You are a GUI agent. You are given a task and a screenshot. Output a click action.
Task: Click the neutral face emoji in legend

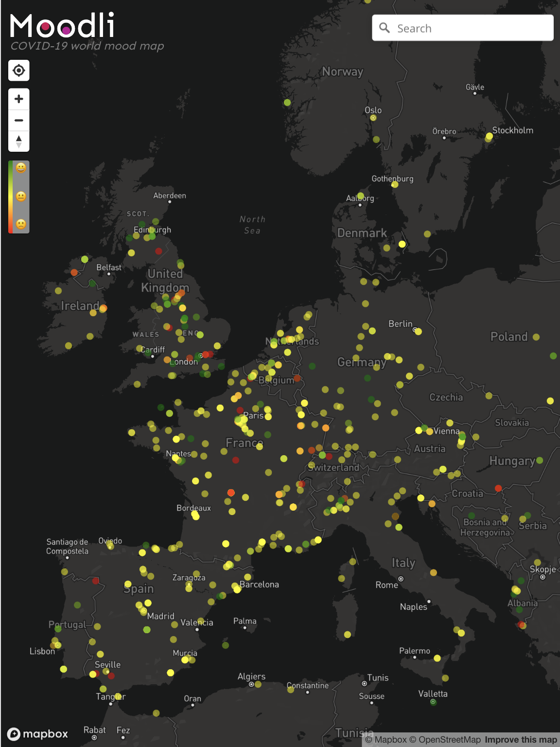click(x=21, y=196)
